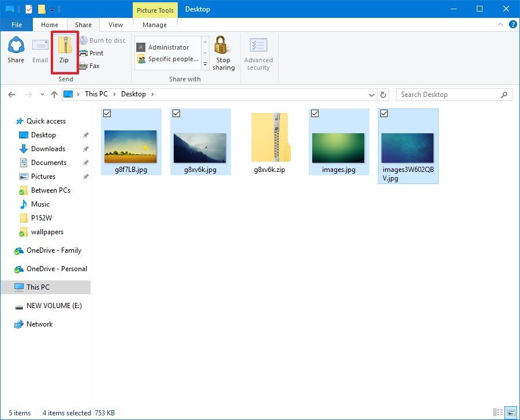
Task: Click the refresh icon next to the address bar
Action: click(x=383, y=94)
